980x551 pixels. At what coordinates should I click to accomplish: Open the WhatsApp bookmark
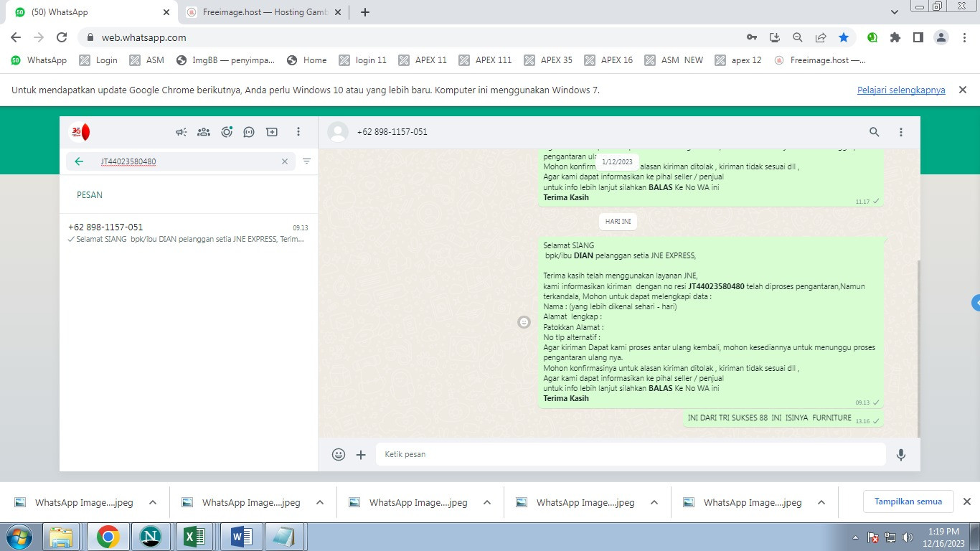point(39,60)
